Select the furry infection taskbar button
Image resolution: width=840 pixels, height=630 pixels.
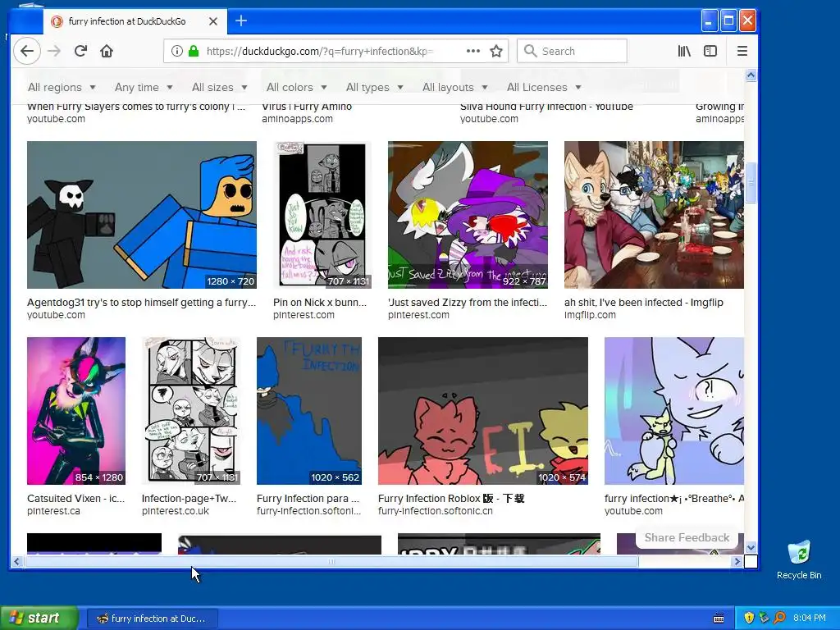[x=152, y=619]
